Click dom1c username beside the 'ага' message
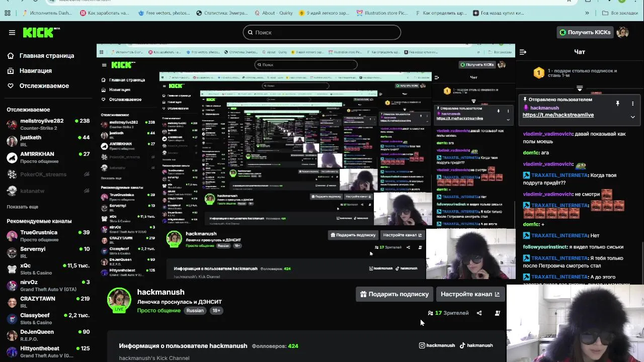Screen dimensions: 644x362 coord(531,153)
